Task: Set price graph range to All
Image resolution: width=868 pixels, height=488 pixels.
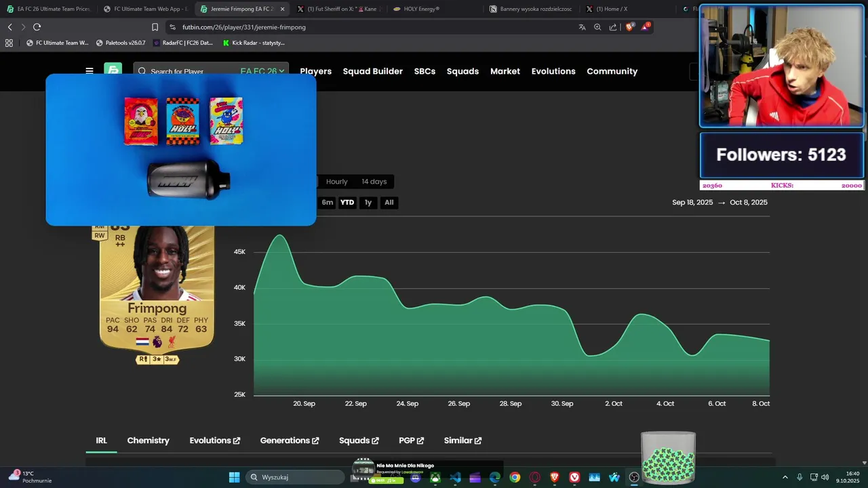Action: click(x=389, y=203)
